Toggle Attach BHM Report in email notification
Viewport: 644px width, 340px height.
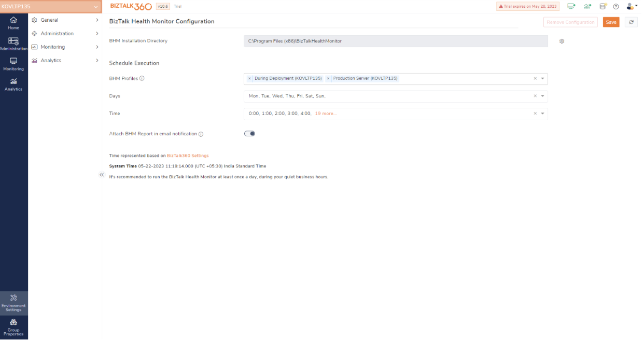tap(249, 133)
